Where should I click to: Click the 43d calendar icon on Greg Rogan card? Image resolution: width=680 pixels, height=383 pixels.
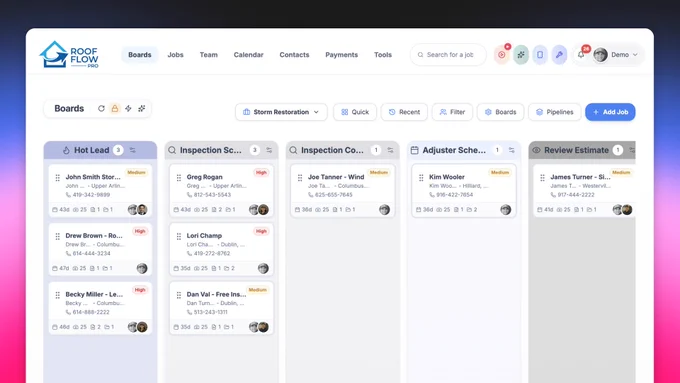pos(176,210)
